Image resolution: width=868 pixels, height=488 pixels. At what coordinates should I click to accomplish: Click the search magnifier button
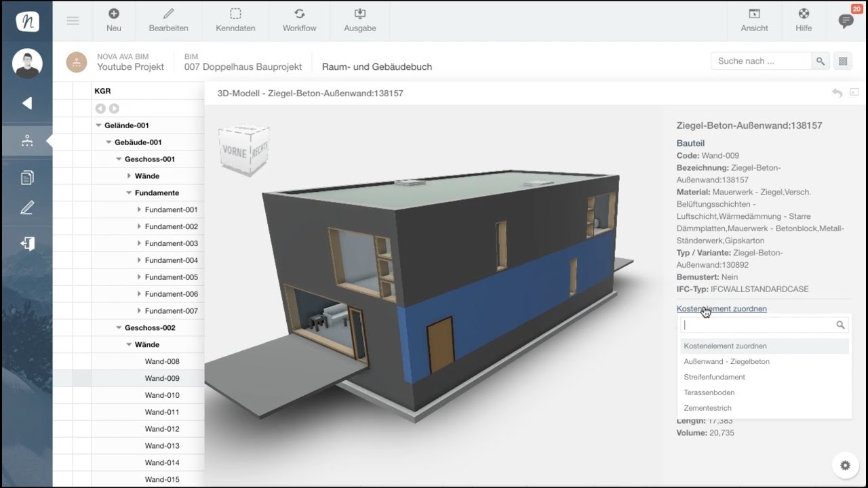coord(821,61)
